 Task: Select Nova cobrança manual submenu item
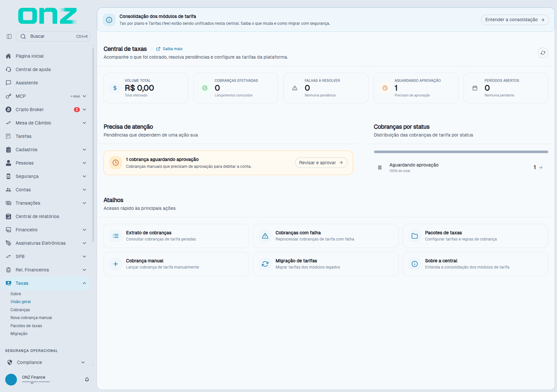(x=31, y=318)
